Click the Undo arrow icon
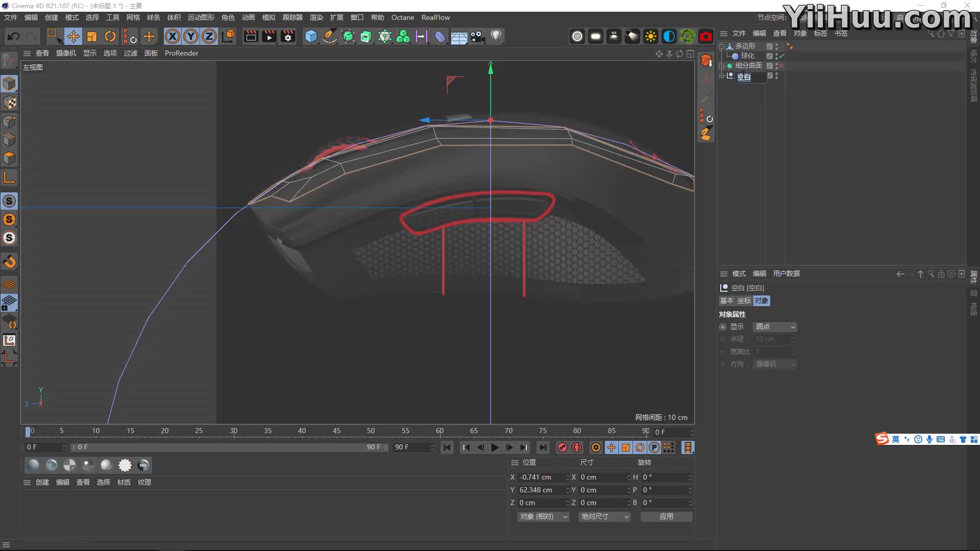The image size is (980, 551). click(x=14, y=36)
